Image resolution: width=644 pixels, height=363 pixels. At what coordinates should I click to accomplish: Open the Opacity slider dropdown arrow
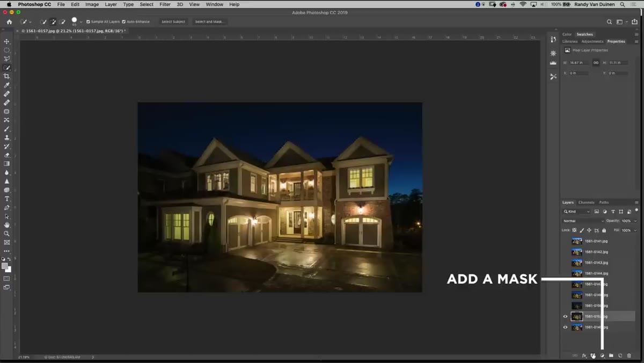tap(635, 221)
